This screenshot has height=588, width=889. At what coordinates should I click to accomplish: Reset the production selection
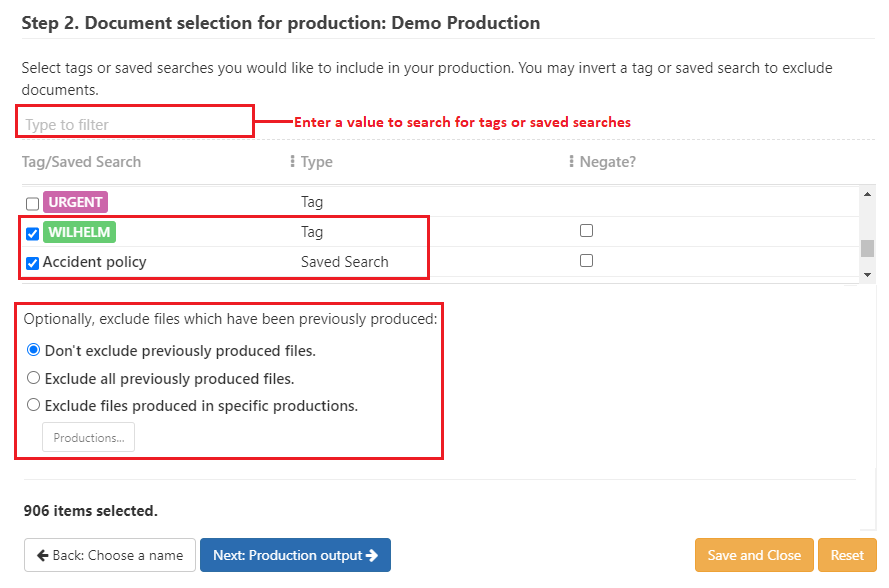847,555
